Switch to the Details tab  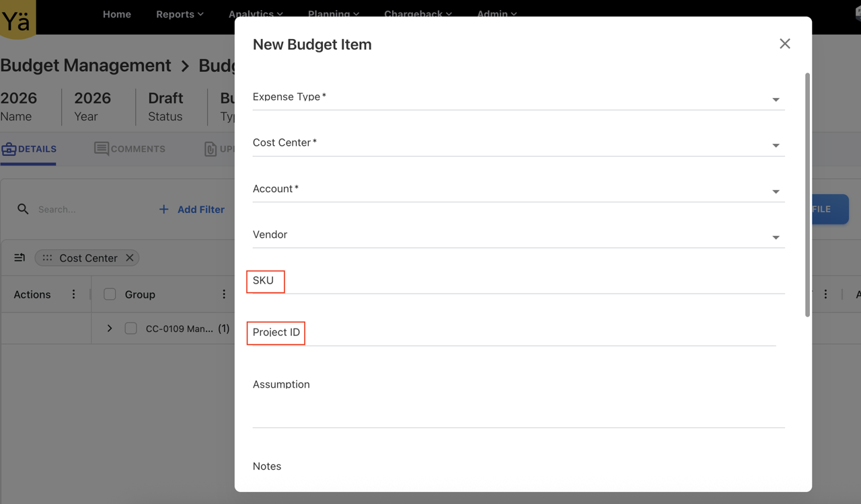click(x=28, y=149)
